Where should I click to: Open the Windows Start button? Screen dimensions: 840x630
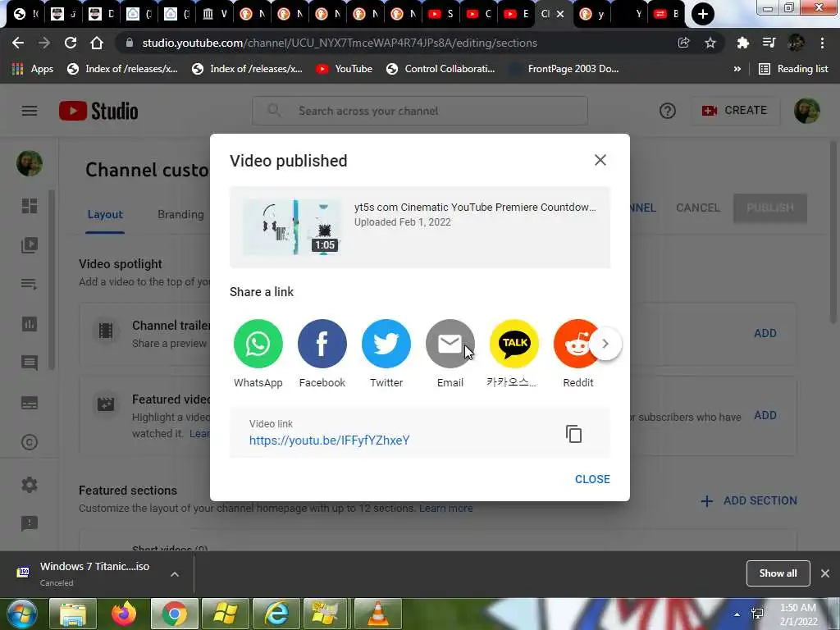[21, 614]
